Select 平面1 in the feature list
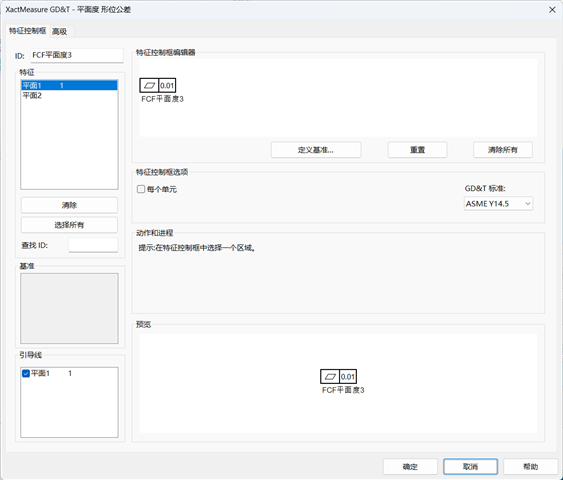The width and height of the screenshot is (563, 480). (69, 85)
